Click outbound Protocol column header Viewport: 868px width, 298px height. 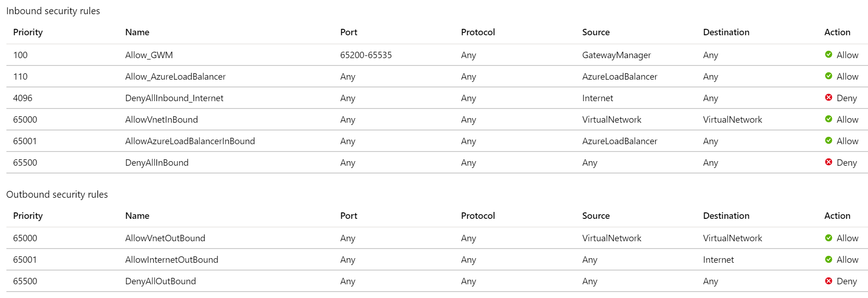pos(478,216)
